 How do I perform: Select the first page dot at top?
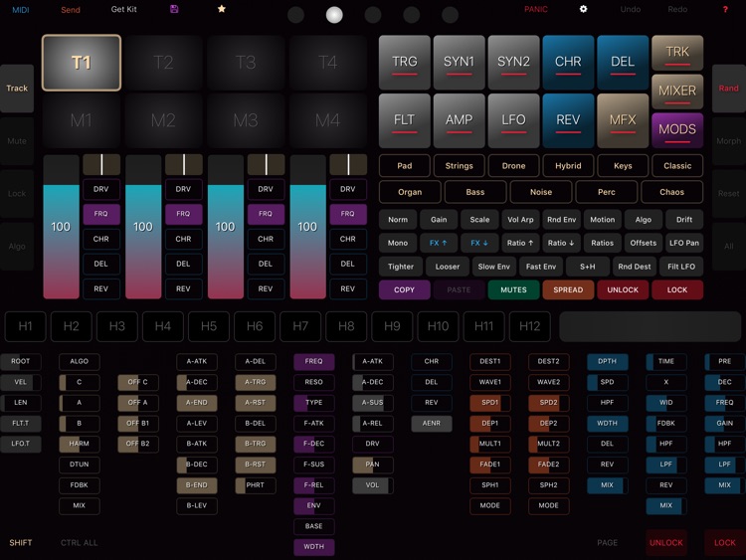click(x=295, y=15)
